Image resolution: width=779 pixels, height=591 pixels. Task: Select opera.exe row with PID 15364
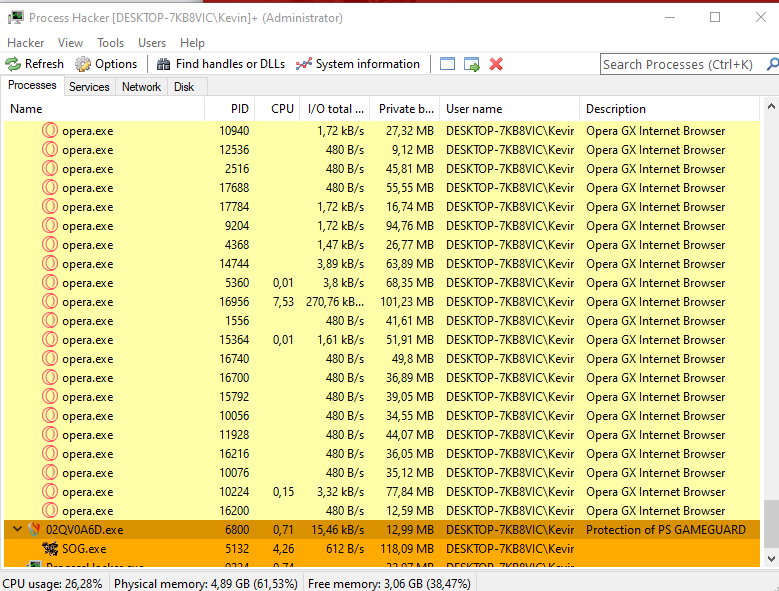[x=382, y=340]
